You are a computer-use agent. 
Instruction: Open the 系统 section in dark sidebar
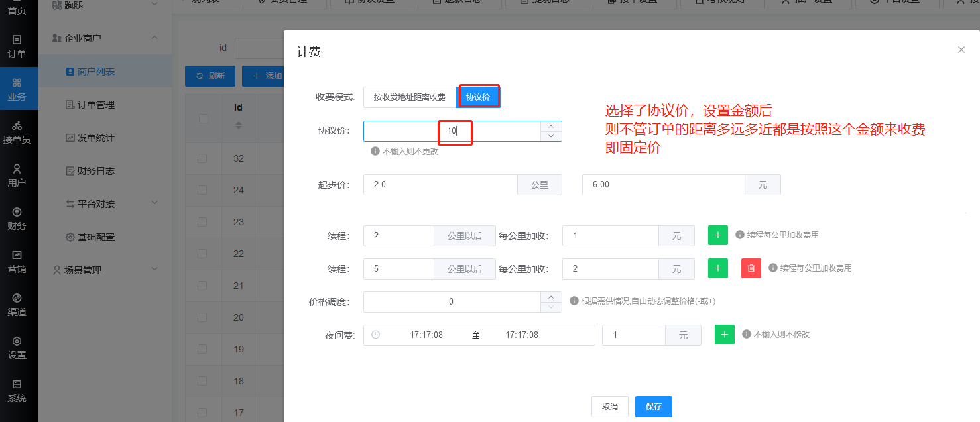point(19,391)
